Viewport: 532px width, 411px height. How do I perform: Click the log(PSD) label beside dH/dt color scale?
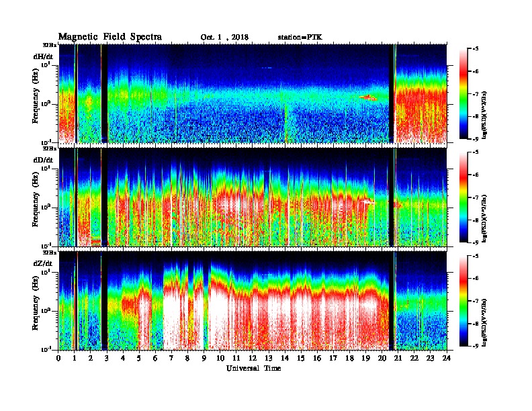point(486,115)
